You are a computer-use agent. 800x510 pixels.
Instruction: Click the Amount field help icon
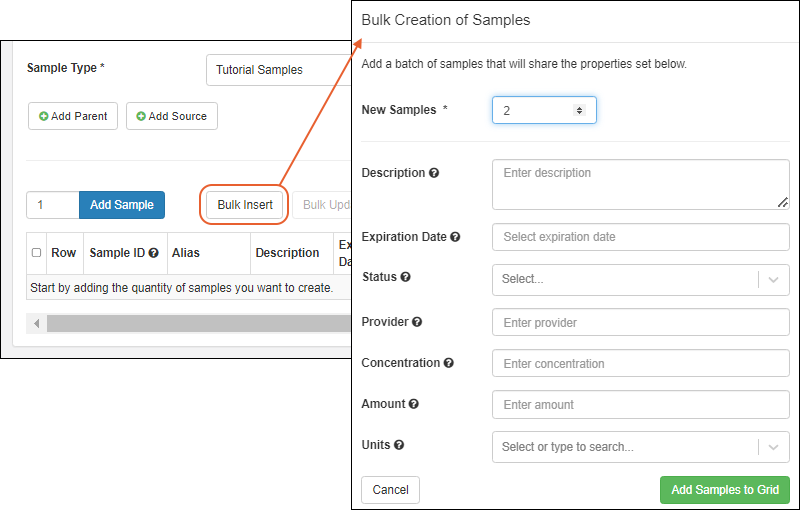414,404
